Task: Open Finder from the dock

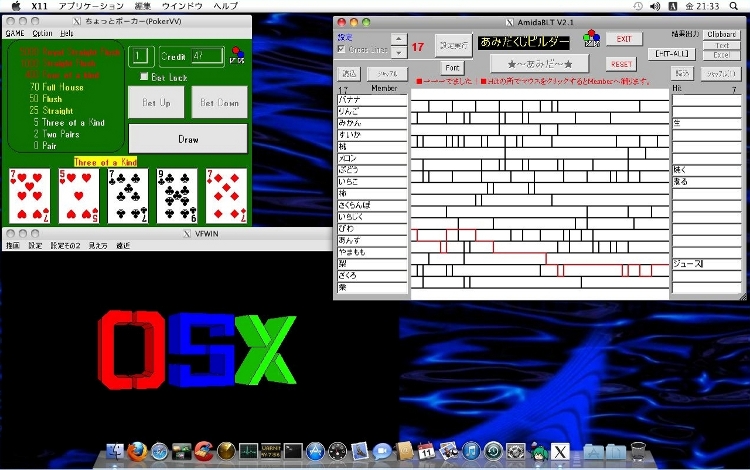Action: click(115, 451)
